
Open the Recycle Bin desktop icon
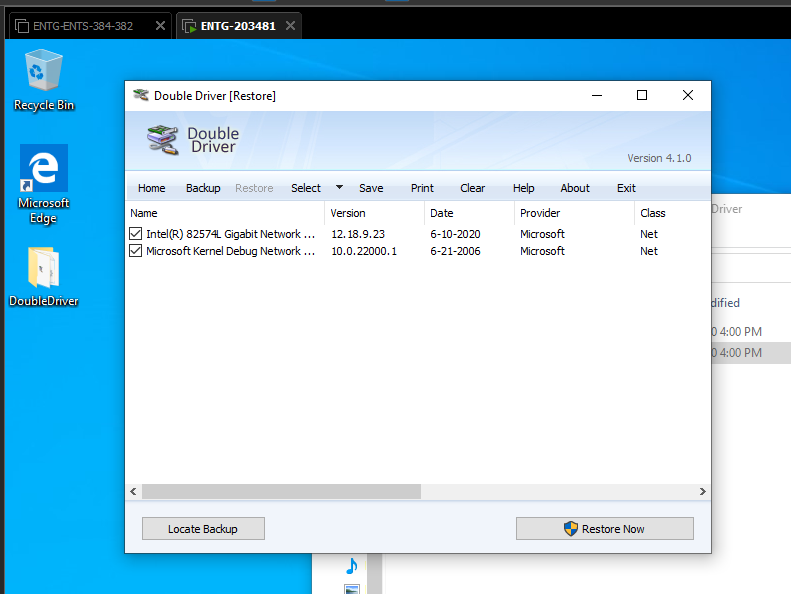[44, 80]
